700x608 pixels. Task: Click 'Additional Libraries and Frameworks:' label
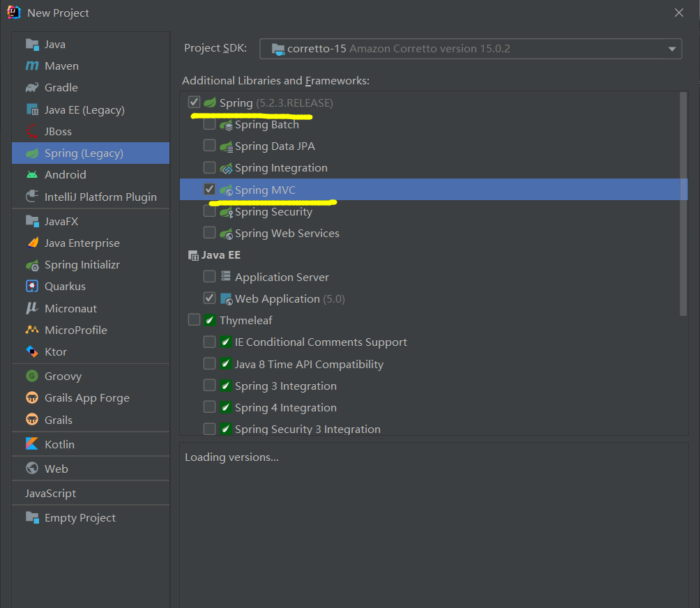pos(276,81)
